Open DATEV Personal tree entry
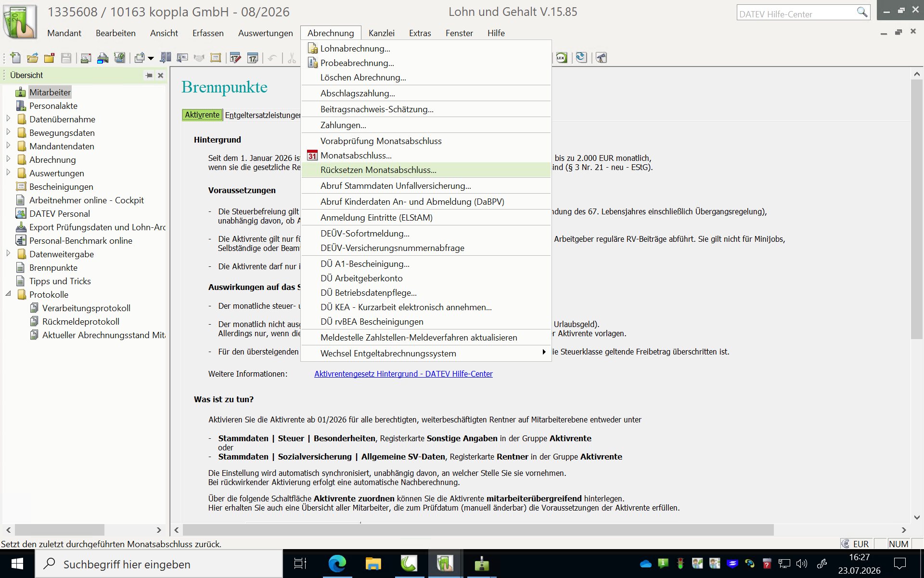This screenshot has height=578, width=924. (59, 213)
